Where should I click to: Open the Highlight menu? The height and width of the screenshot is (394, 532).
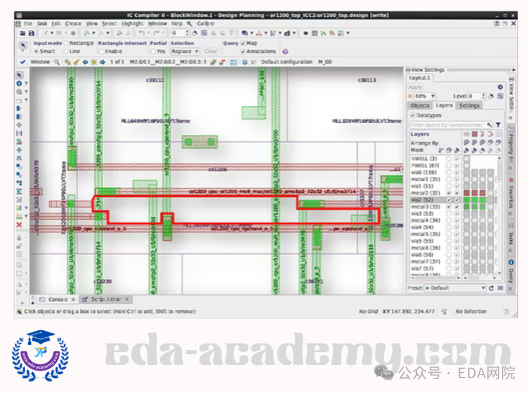tap(132, 24)
